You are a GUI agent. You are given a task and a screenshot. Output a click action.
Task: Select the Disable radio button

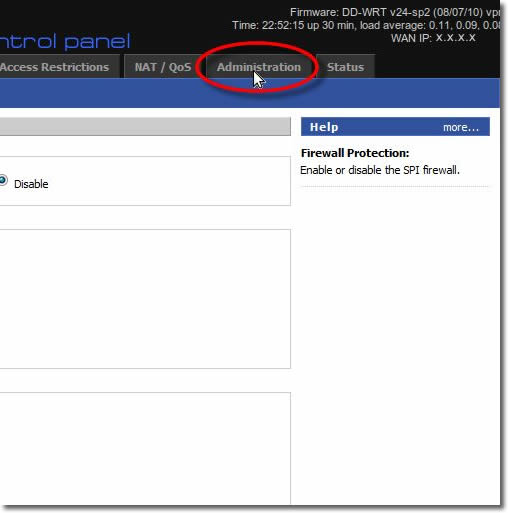click(3, 180)
